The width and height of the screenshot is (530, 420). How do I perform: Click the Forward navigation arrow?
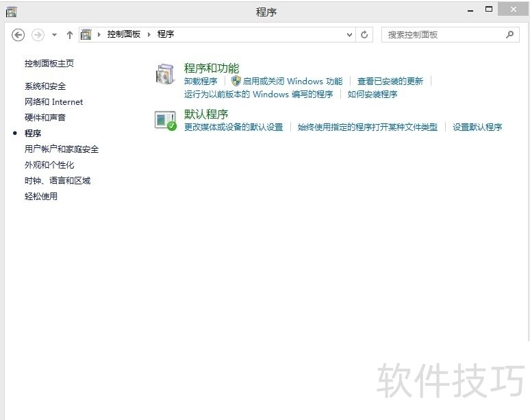coord(38,34)
